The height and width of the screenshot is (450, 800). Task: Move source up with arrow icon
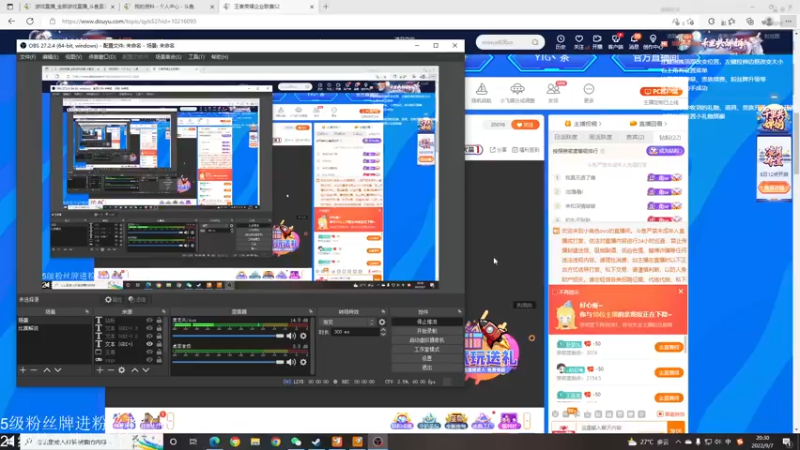click(x=135, y=370)
